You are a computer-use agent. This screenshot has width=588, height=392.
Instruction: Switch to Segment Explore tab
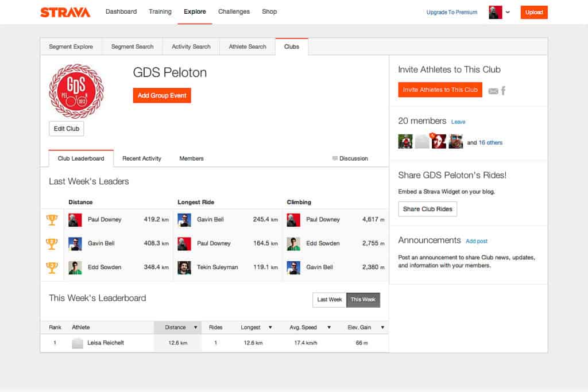click(71, 46)
